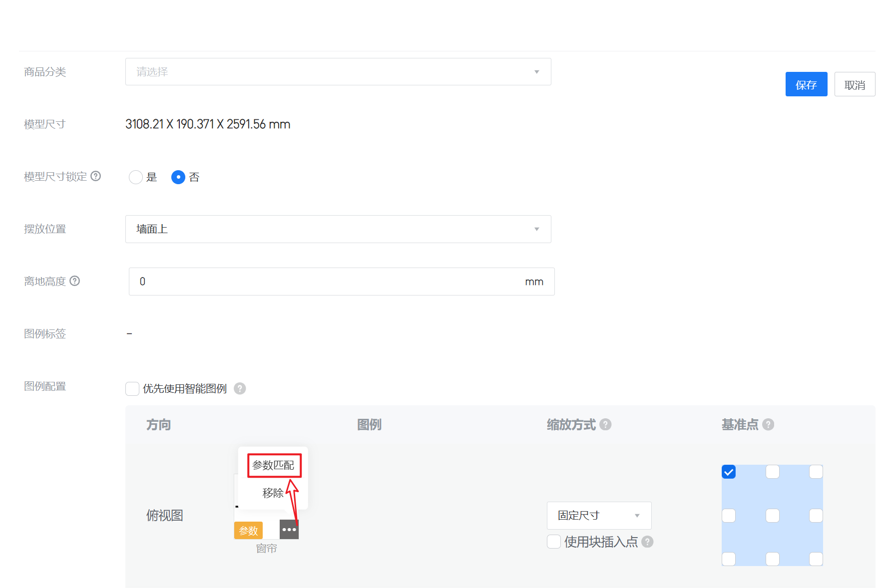887x588 pixels.
Task: Open the three-dots more menu on thumbnail
Action: [289, 530]
